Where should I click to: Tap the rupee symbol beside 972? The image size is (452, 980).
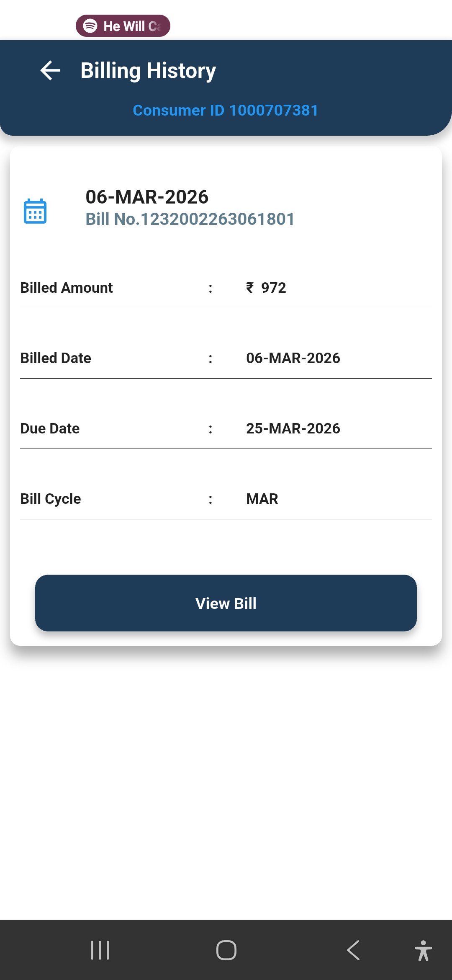[250, 288]
